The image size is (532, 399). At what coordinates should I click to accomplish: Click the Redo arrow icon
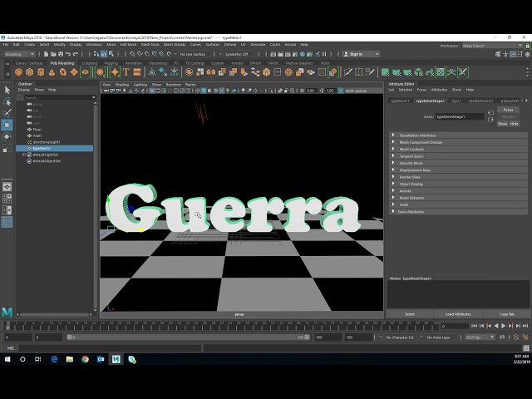pos(76,54)
